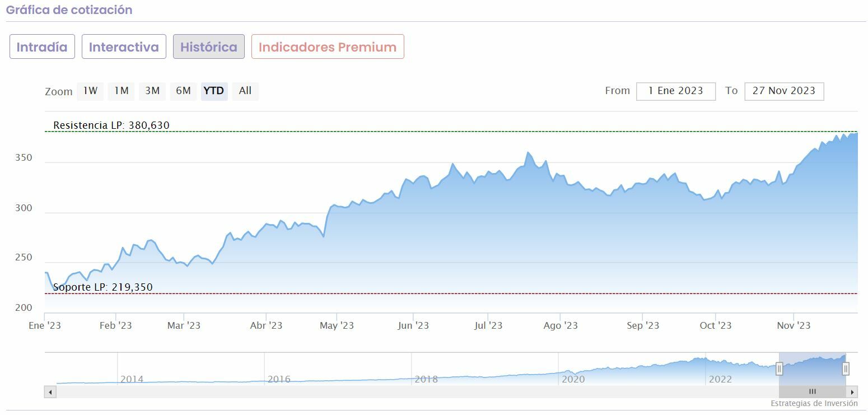Set zoom to 1W
Viewport: 868px width, 415px height.
pyautogui.click(x=90, y=91)
